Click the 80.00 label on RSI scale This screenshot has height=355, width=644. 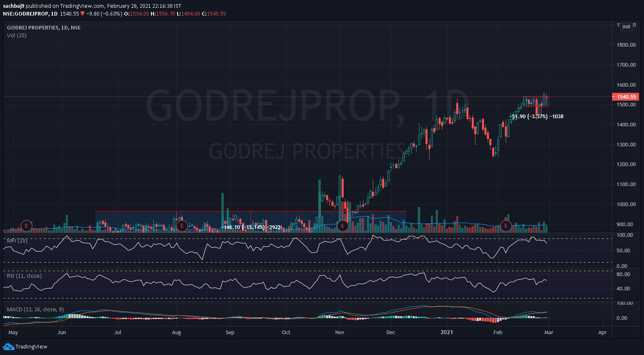pos(623,274)
